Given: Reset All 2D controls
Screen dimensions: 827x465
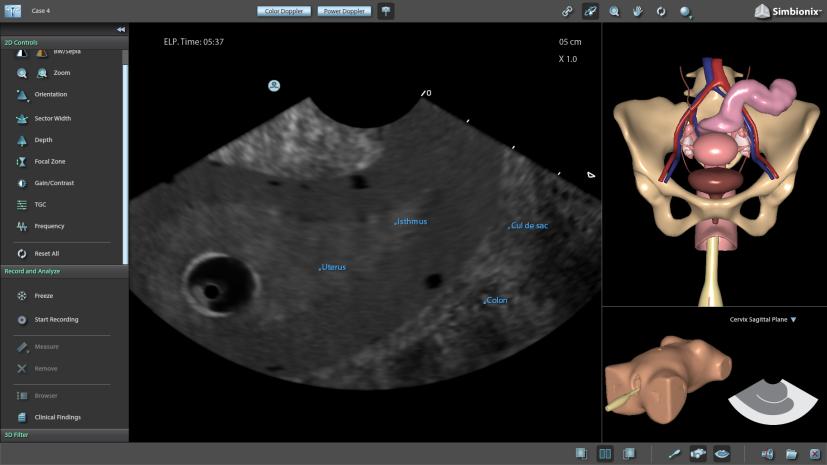Looking at the screenshot, I should [46, 254].
